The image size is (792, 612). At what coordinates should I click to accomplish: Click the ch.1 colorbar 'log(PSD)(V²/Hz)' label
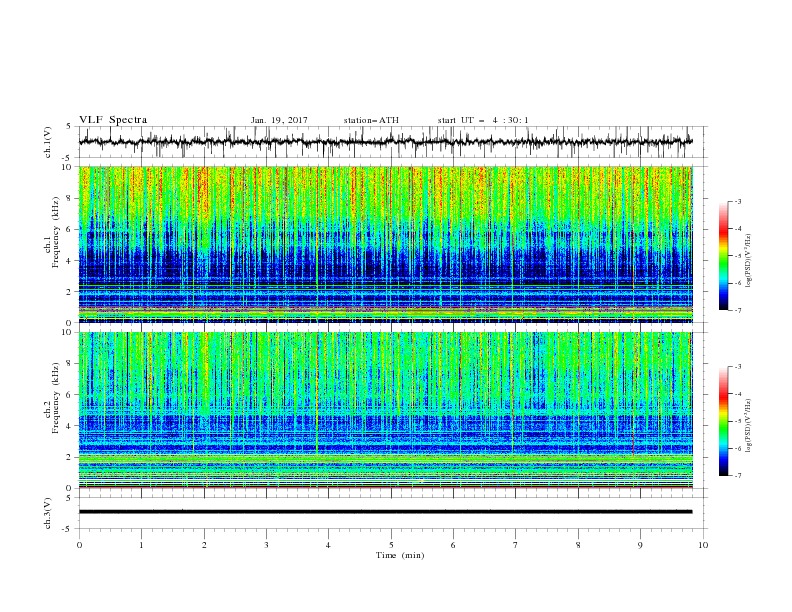point(749,261)
